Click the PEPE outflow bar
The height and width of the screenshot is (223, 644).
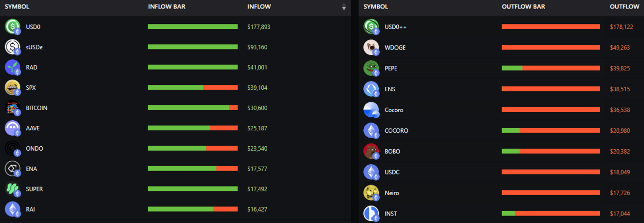[551, 68]
